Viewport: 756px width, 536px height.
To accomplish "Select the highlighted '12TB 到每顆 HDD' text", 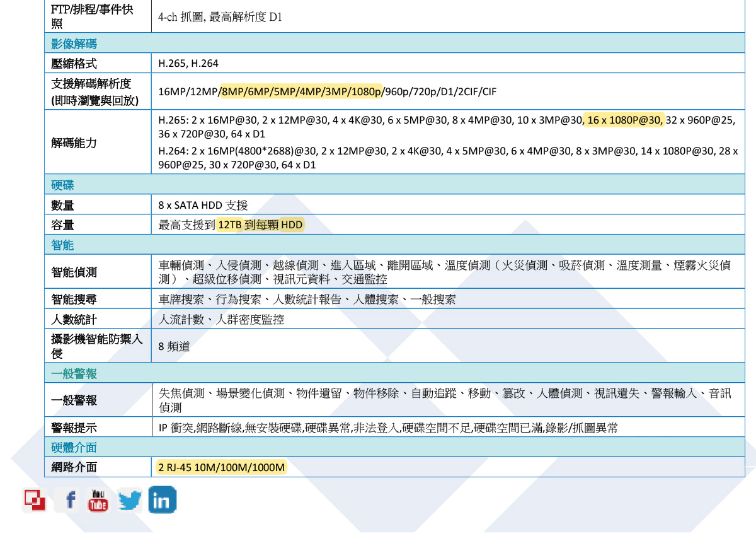I will pos(260,224).
